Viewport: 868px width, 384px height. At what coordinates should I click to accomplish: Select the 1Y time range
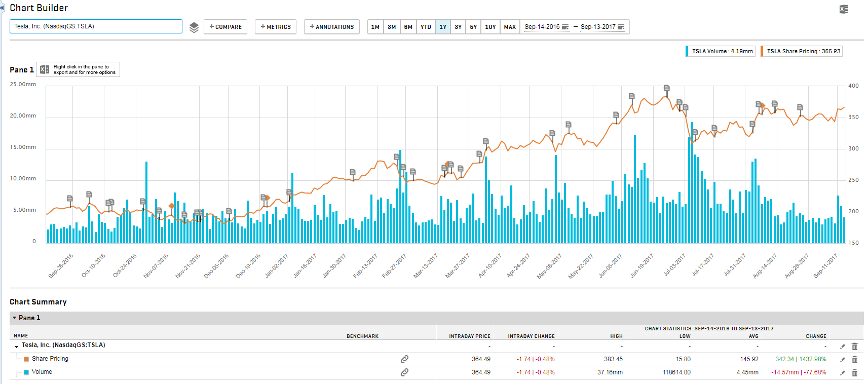click(443, 27)
